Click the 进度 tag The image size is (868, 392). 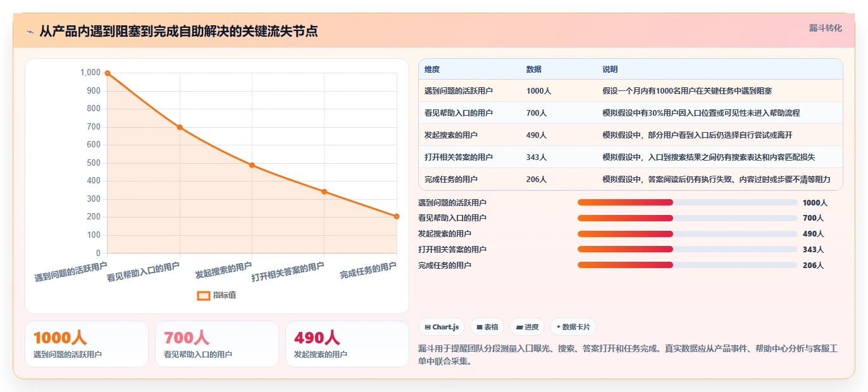[x=527, y=327]
